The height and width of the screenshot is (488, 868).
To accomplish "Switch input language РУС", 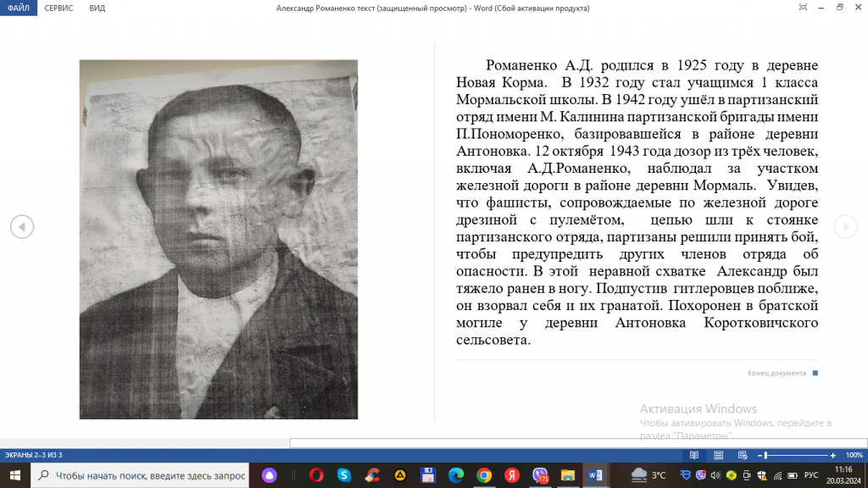I will (x=811, y=475).
